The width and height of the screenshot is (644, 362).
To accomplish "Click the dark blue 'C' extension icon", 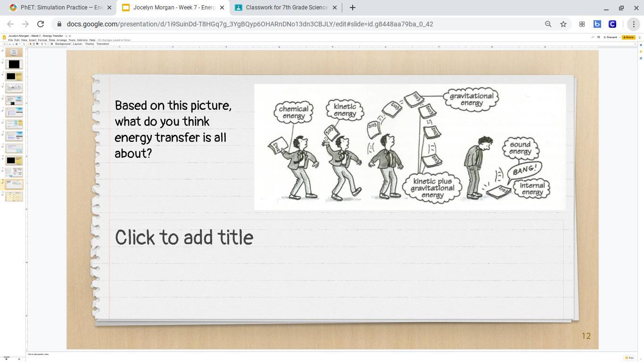I will click(612, 24).
